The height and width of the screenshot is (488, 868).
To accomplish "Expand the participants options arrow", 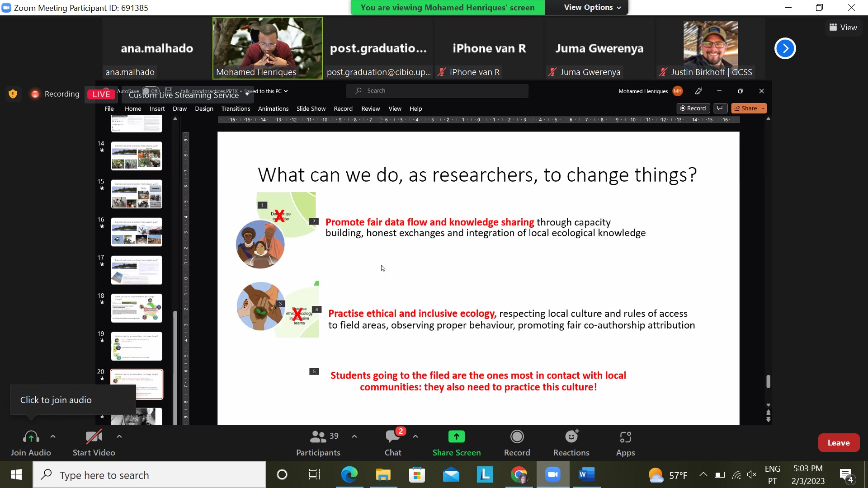I will pos(354,436).
